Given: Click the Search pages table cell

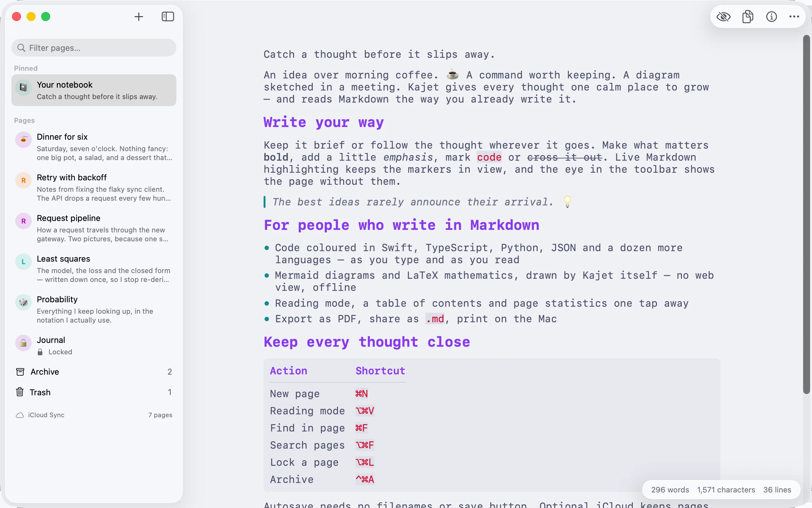Looking at the screenshot, I should 307,445.
